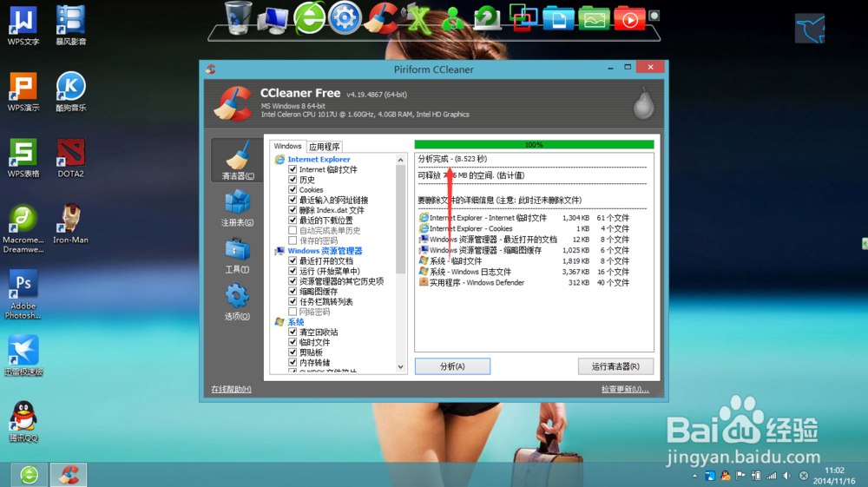Toggle the 清空回收站 checkbox
This screenshot has height=487, width=868.
[x=293, y=332]
